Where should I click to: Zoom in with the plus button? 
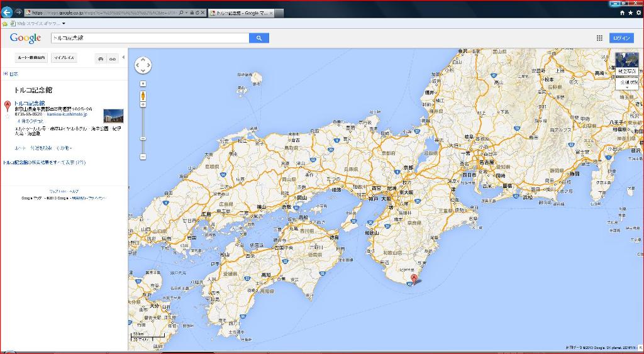click(143, 105)
